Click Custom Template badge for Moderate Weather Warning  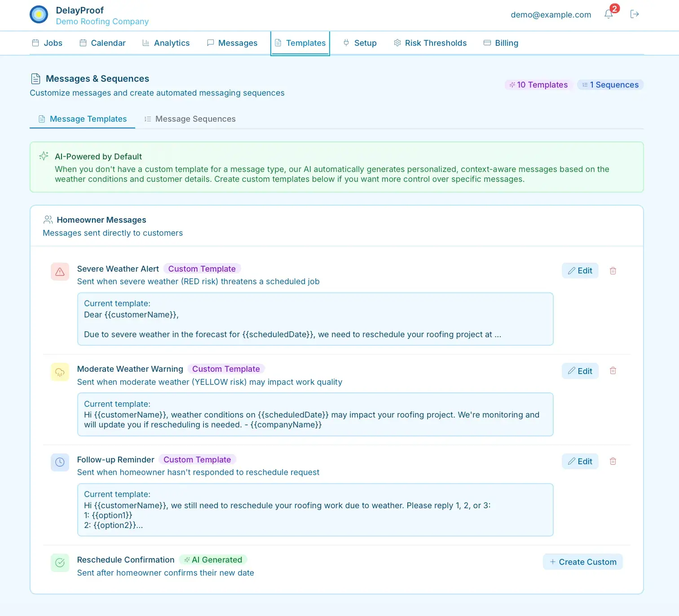226,369
